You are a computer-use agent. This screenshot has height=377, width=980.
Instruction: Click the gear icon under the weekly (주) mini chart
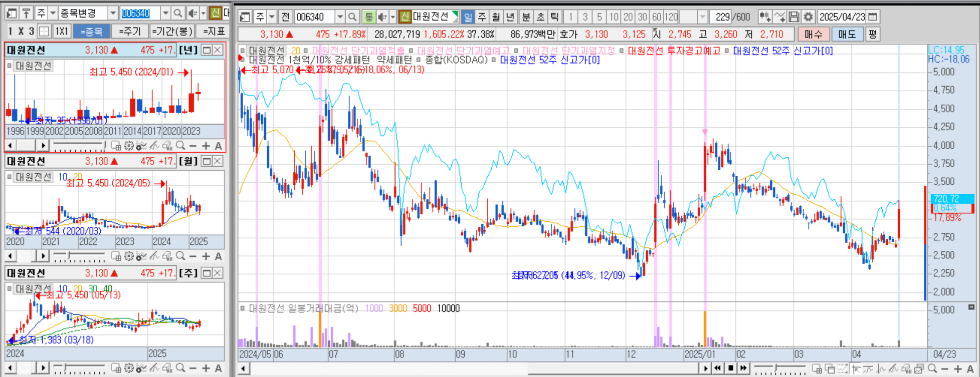click(129, 368)
